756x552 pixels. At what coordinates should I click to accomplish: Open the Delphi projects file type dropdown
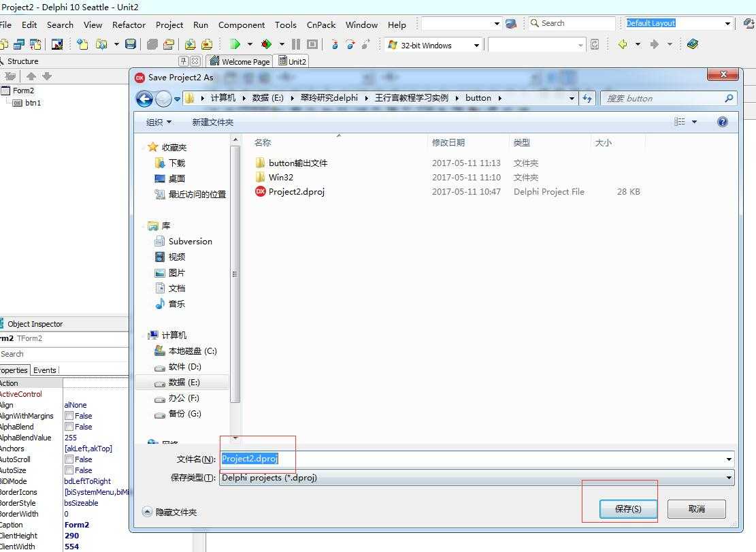(x=729, y=478)
